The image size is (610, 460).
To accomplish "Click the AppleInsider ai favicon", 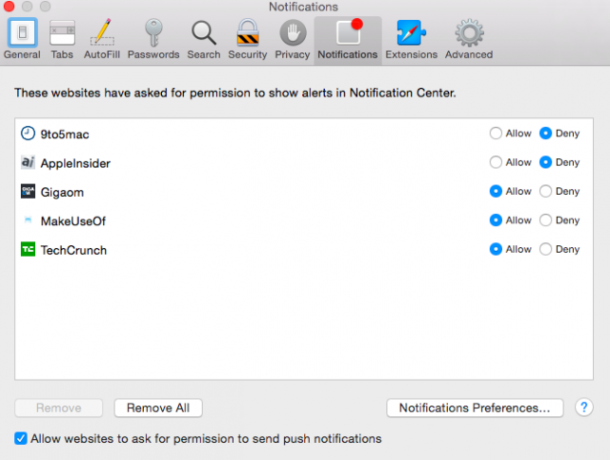I will coord(28,162).
